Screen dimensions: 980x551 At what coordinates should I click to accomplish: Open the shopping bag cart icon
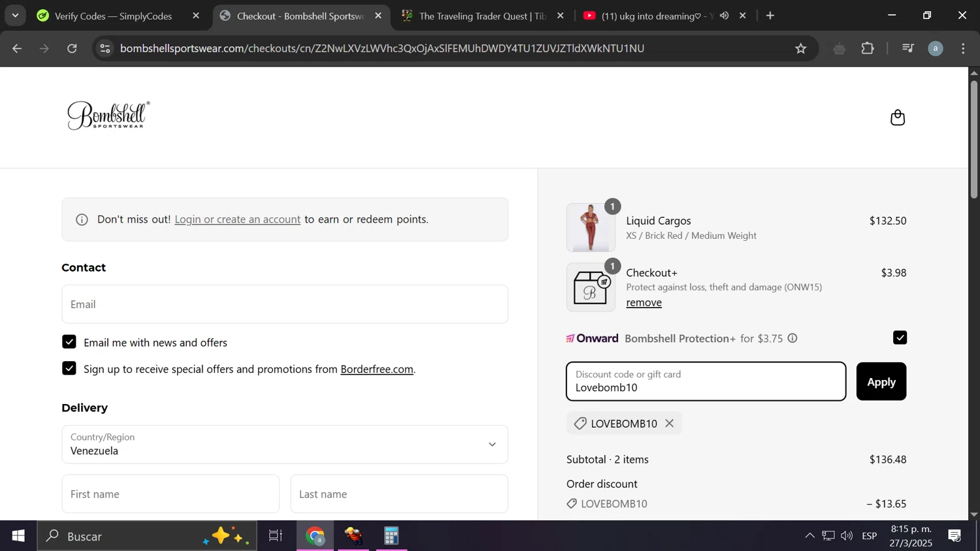click(898, 118)
